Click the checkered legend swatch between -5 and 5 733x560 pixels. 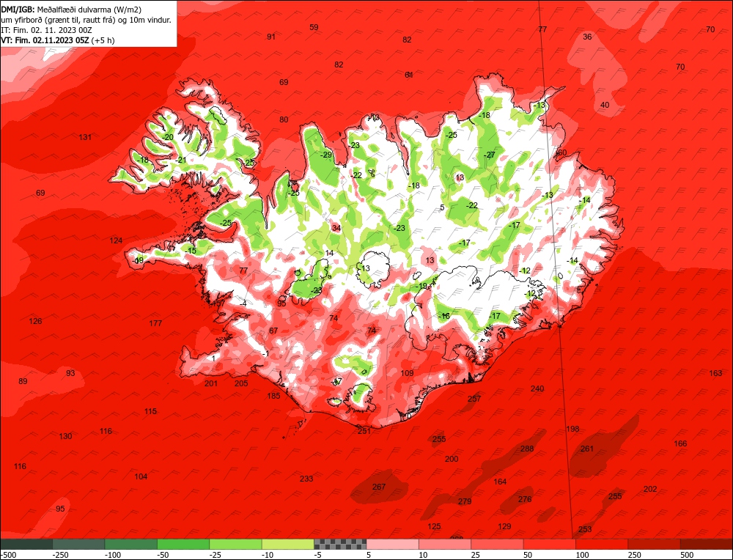340,544
